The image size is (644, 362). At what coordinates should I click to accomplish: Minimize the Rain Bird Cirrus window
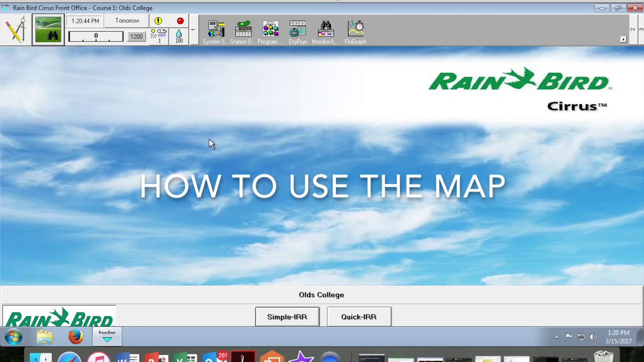(x=602, y=8)
